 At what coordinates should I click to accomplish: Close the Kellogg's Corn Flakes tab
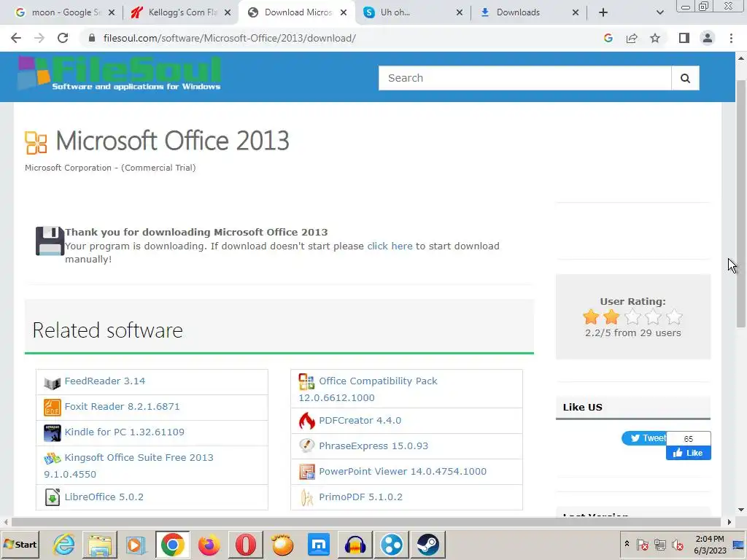228,13
